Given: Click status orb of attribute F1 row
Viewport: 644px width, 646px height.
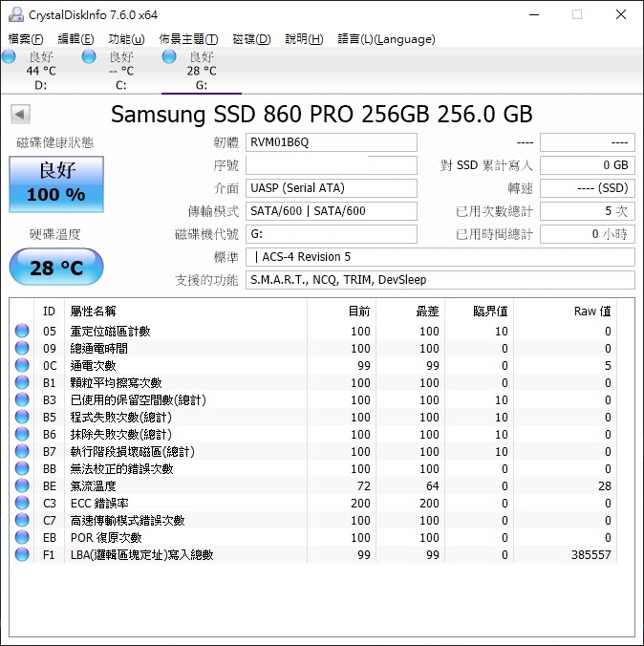Looking at the screenshot, I should (x=22, y=554).
